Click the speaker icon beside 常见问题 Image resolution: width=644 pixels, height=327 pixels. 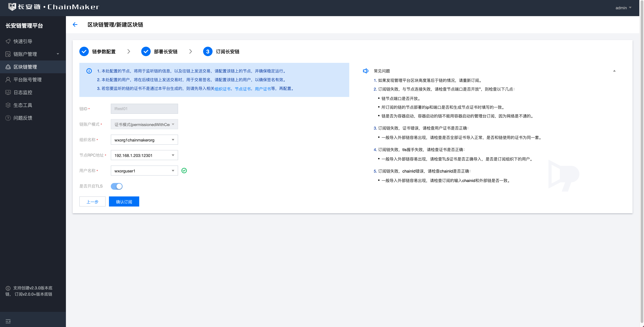(366, 71)
